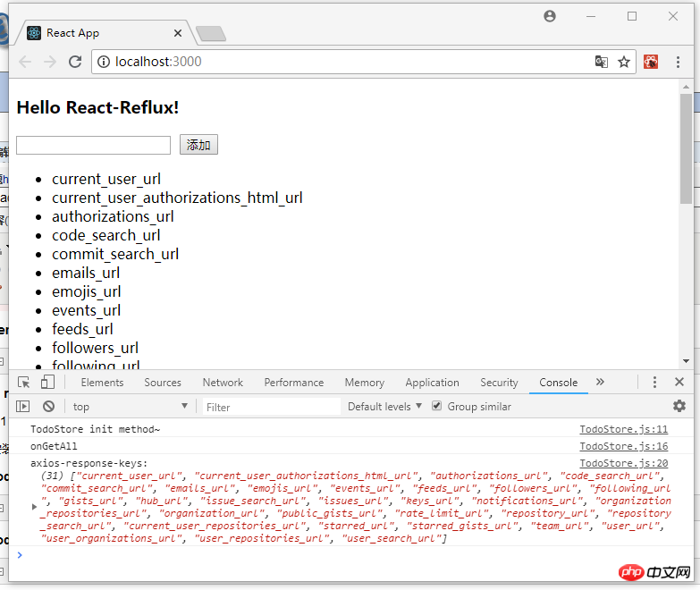Click the authorizations_url list item

(x=113, y=216)
